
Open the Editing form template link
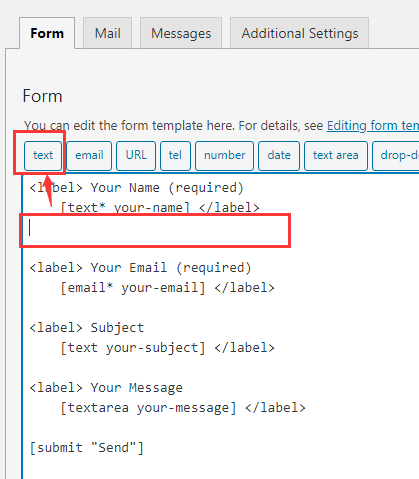click(x=373, y=126)
